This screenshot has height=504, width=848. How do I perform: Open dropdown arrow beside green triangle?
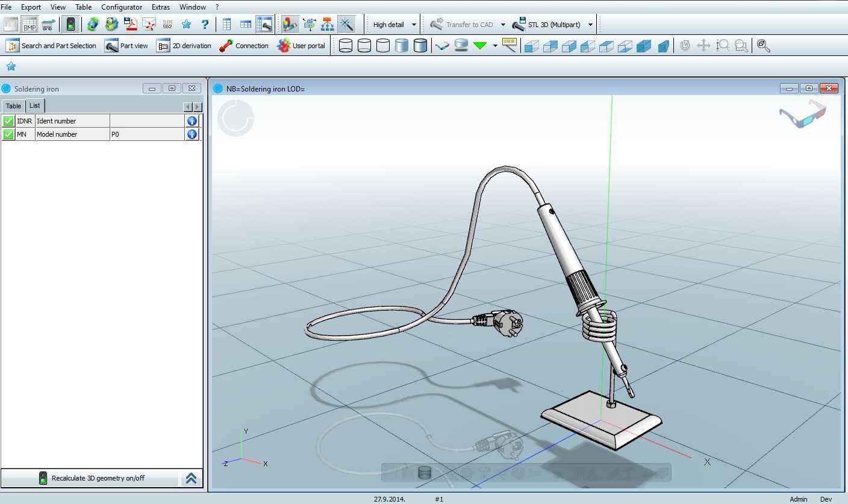tap(495, 46)
